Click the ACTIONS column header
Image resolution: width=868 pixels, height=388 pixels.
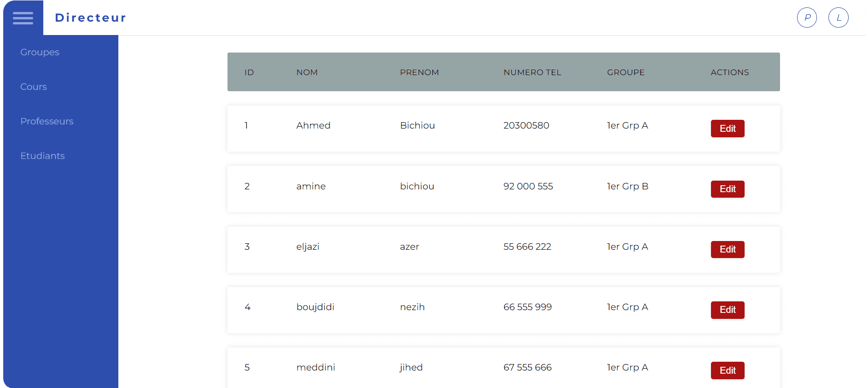tap(730, 72)
